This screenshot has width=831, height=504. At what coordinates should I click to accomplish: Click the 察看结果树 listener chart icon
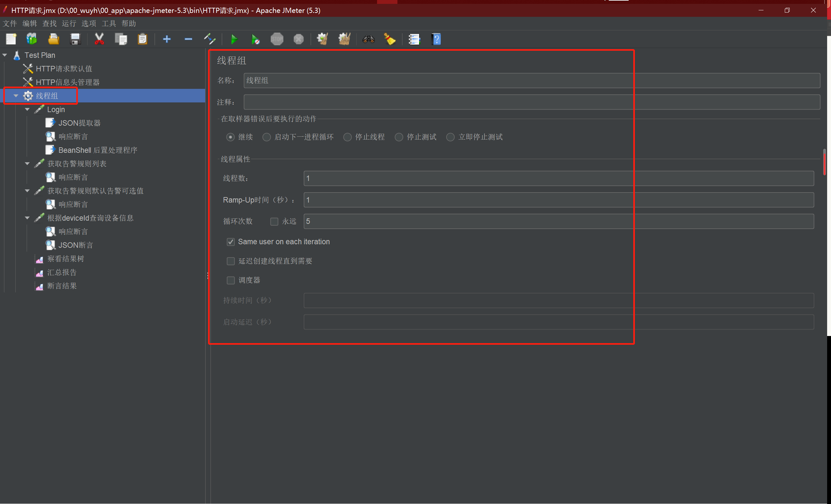point(39,259)
